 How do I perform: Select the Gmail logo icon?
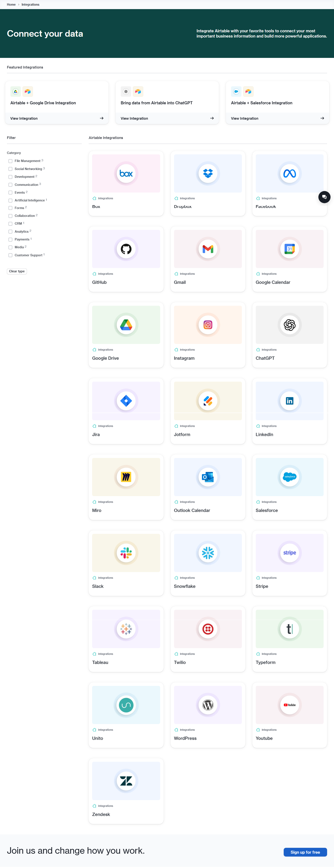click(208, 249)
